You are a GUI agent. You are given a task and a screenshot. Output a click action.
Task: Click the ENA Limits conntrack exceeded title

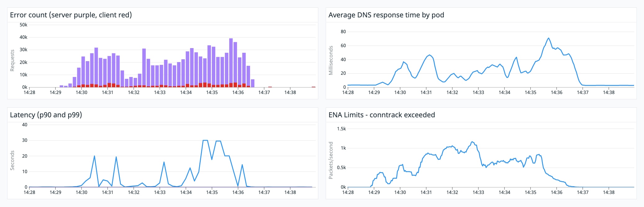[382, 115]
